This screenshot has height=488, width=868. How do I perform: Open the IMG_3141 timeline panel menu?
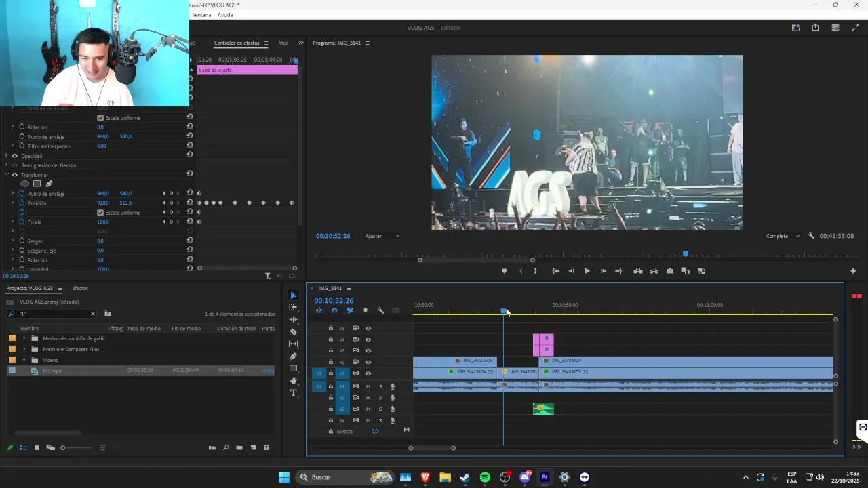349,288
